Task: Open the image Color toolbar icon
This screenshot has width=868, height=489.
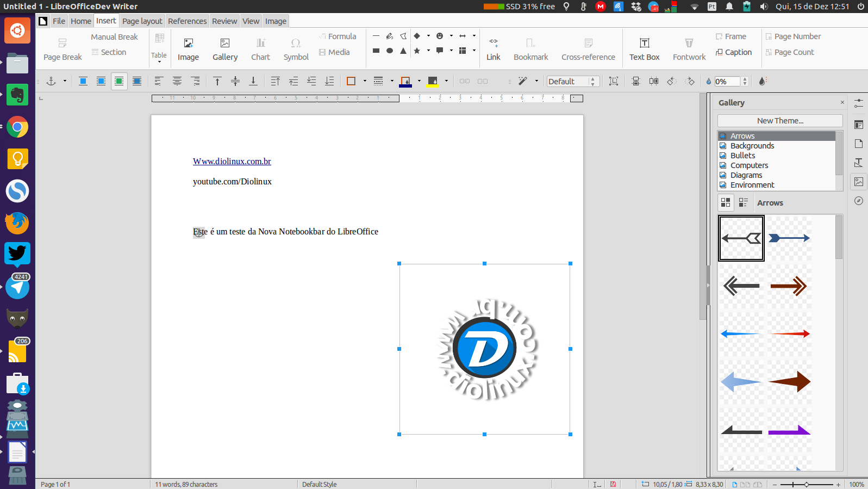Action: 763,81
